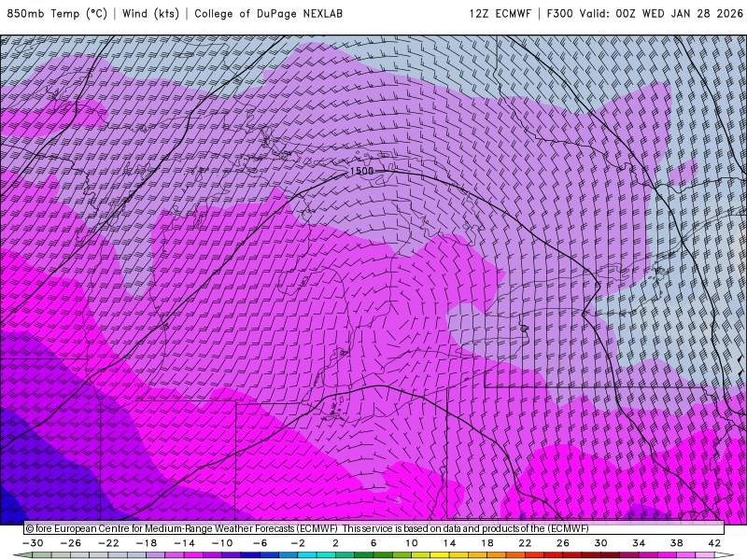Click the -14 value on the color scale
Image resolution: width=747 pixels, height=560 pixels.
tap(184, 543)
